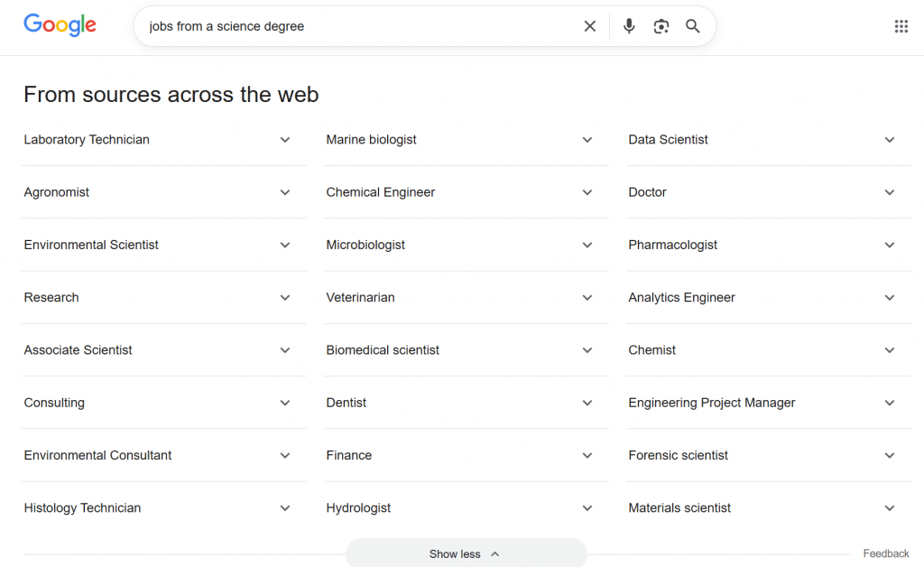Image resolution: width=924 pixels, height=567 pixels.
Task: Click the magnifying glass search icon
Action: pos(693,26)
